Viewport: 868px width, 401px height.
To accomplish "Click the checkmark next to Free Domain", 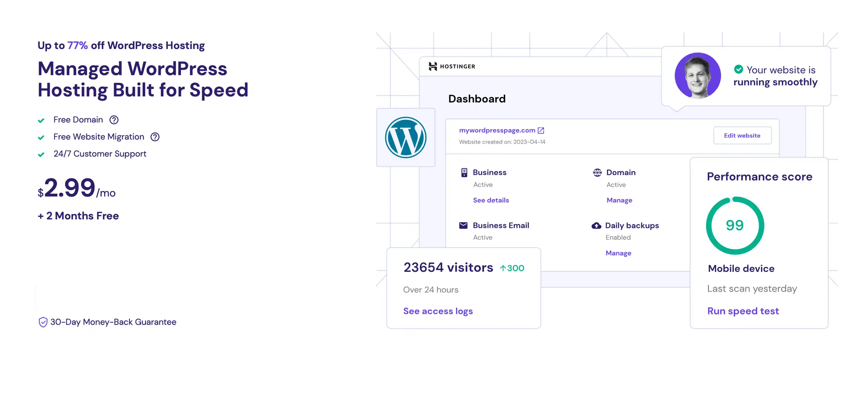I will (41, 121).
